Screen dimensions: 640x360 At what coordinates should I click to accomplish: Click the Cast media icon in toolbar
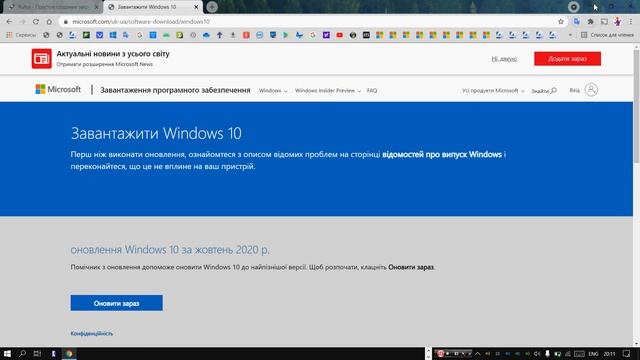604,22
